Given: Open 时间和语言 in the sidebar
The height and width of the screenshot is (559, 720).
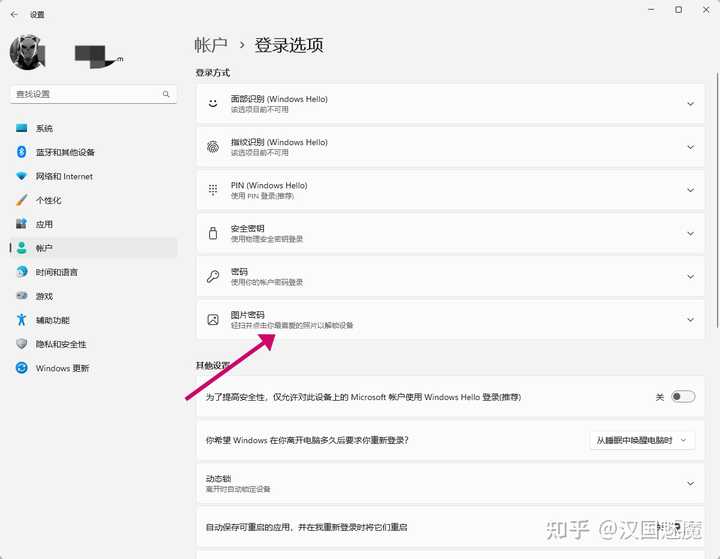Looking at the screenshot, I should tap(93, 272).
